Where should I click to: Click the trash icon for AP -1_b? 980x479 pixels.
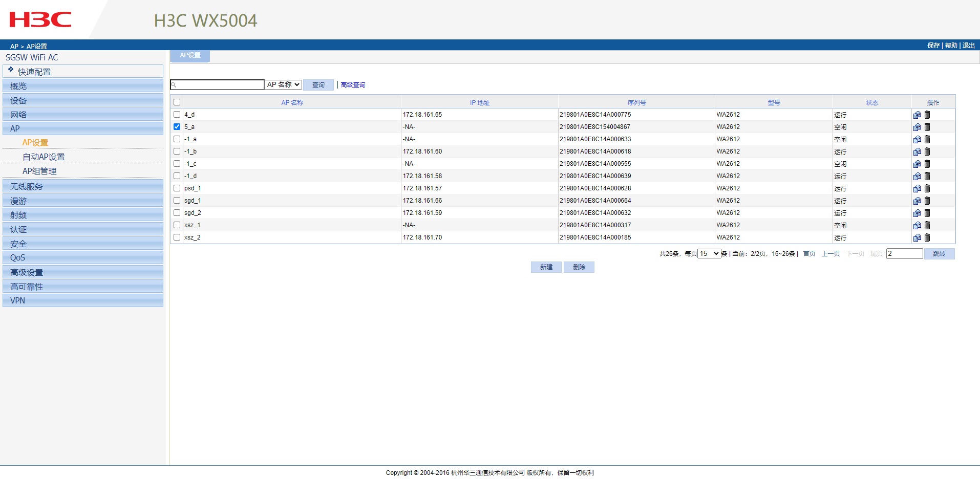click(927, 151)
